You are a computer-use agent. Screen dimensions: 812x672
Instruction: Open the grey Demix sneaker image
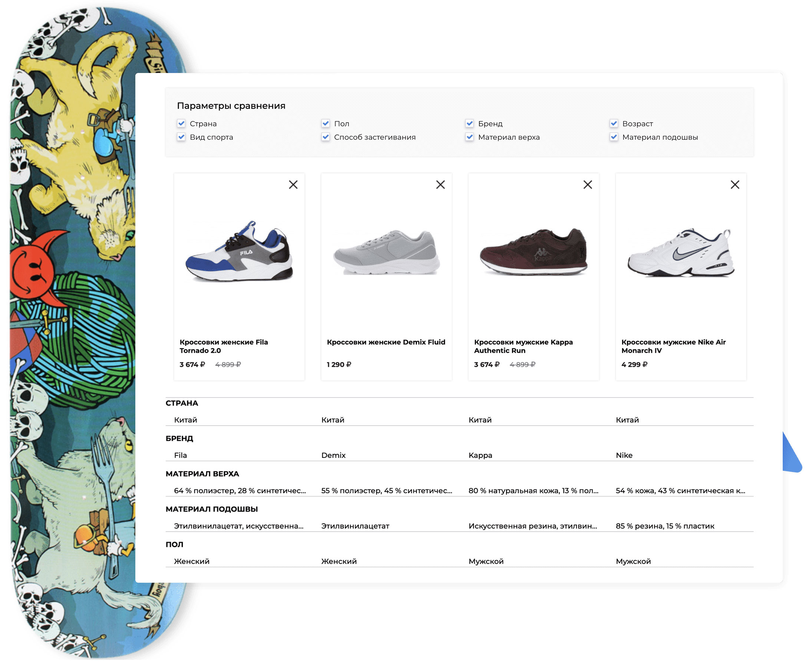(x=386, y=252)
